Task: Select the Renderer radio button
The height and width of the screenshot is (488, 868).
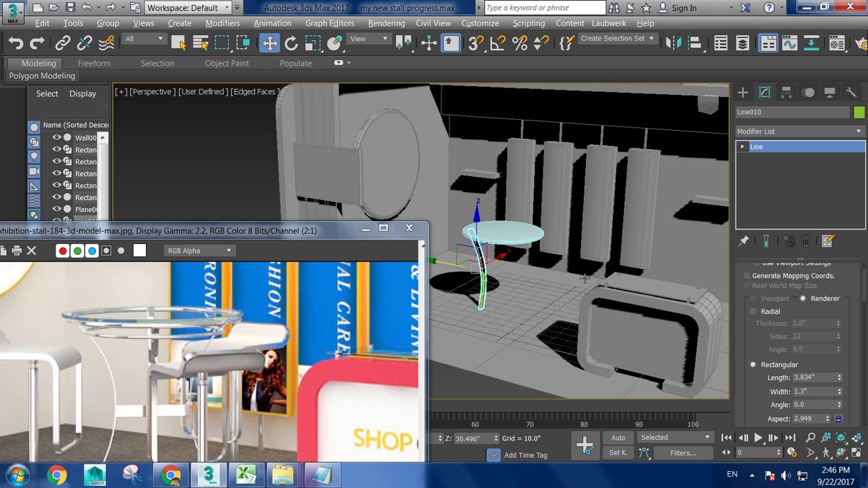Action: click(x=803, y=298)
